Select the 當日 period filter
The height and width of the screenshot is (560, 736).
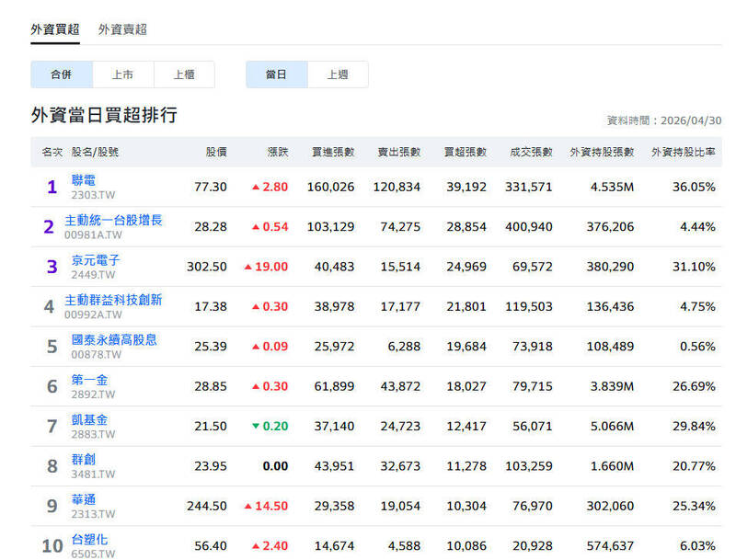277,74
